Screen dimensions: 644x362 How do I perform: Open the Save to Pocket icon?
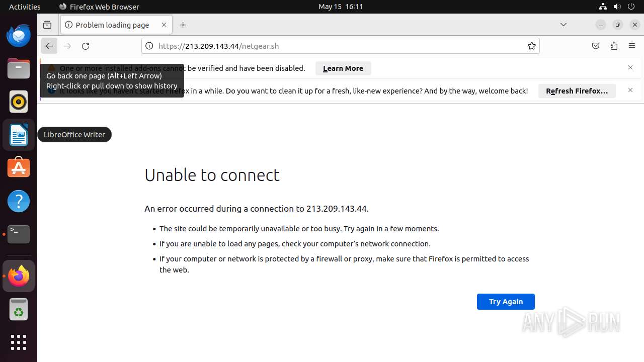596,46
